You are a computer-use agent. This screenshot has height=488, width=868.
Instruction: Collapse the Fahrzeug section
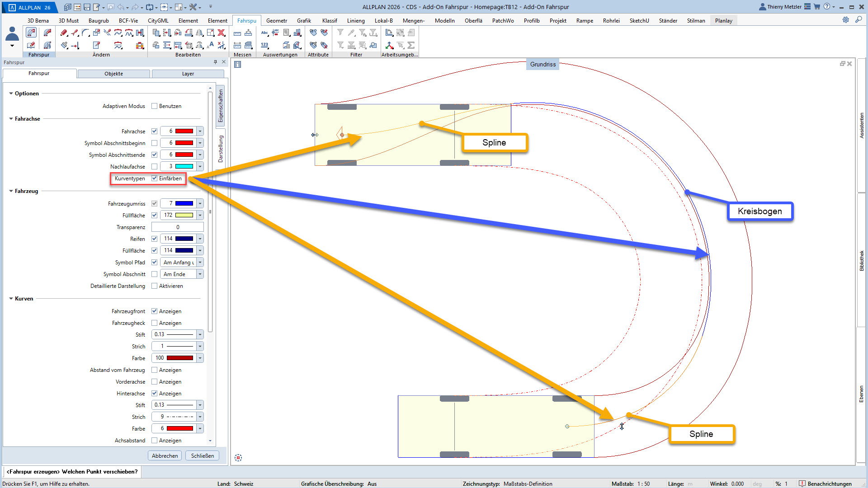[x=11, y=191]
